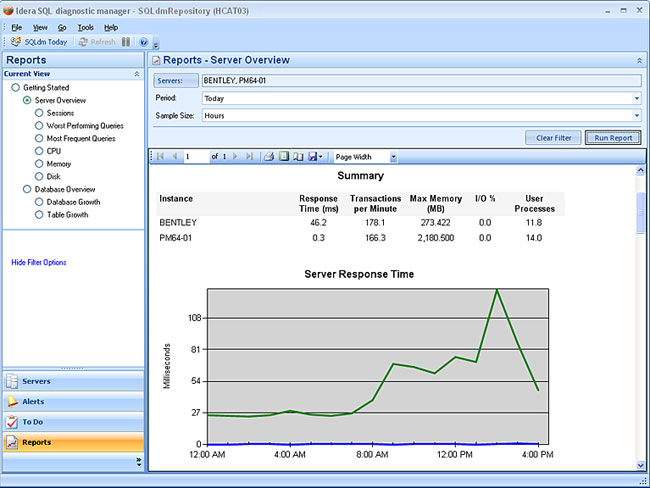Click the Reports navigation pane icon
This screenshot has height=488, width=650.
[x=12, y=442]
